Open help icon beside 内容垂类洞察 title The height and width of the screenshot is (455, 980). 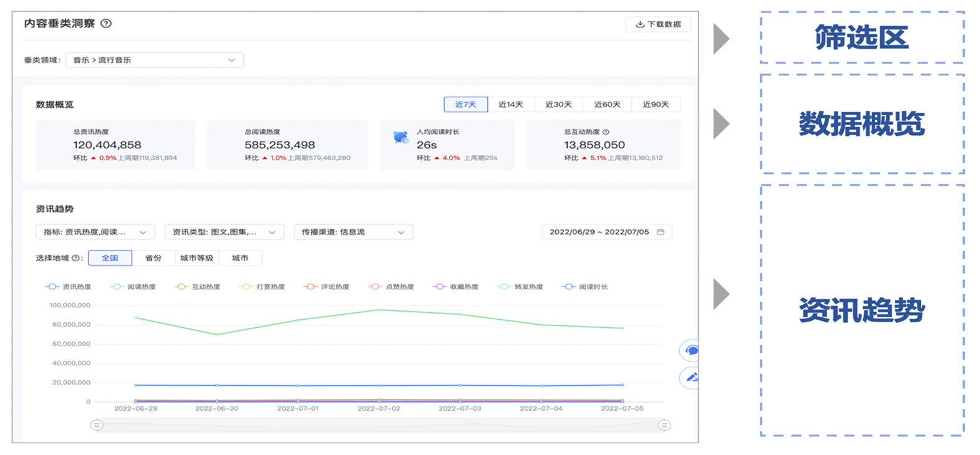pyautogui.click(x=106, y=24)
